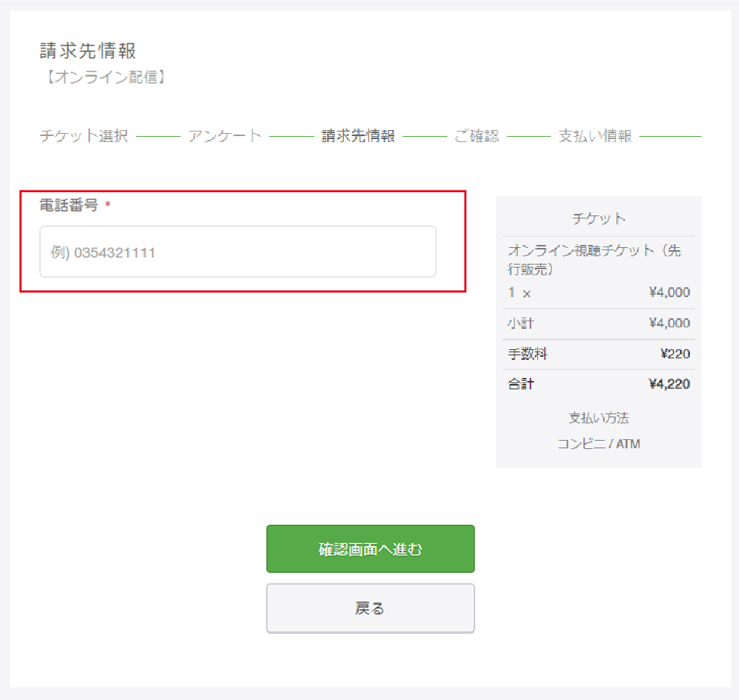The width and height of the screenshot is (739, 700).
Task: Click the オンライン視聴チケット(先行販売) item name
Action: (595, 259)
